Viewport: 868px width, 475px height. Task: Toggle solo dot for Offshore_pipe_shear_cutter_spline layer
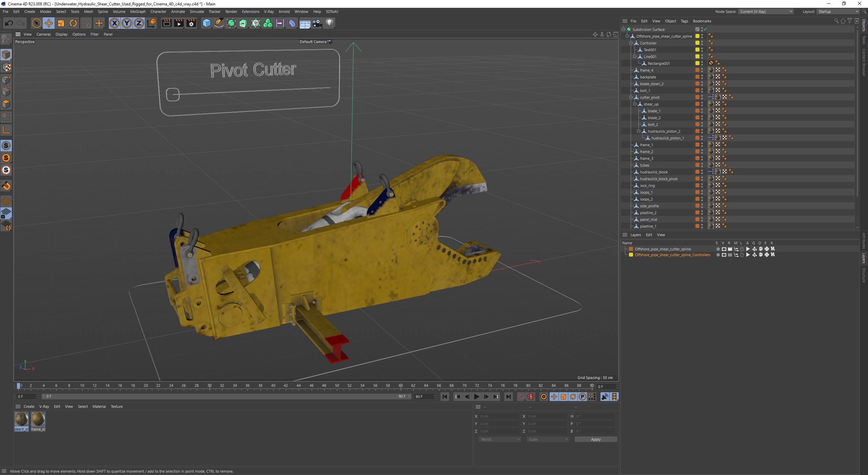718,249
